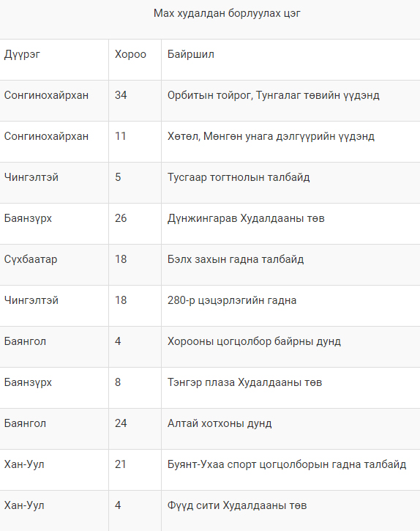Click Дүнжингарав Худалдааны төв location
The width and height of the screenshot is (420, 531).
[x=246, y=218]
